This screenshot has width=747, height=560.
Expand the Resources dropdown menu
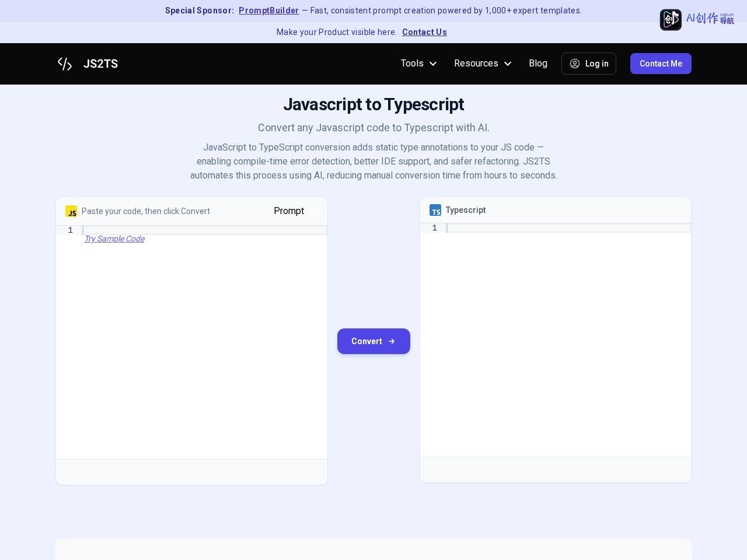click(x=483, y=64)
